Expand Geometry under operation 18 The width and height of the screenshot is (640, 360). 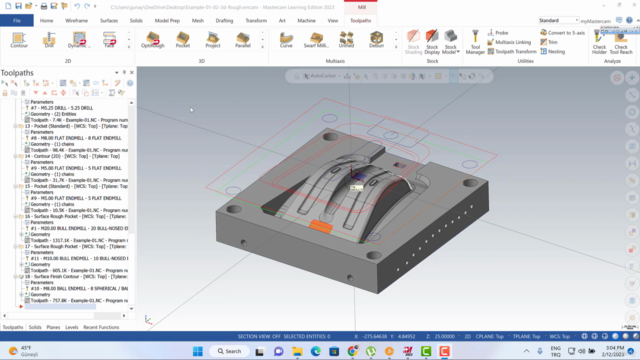tap(22, 294)
